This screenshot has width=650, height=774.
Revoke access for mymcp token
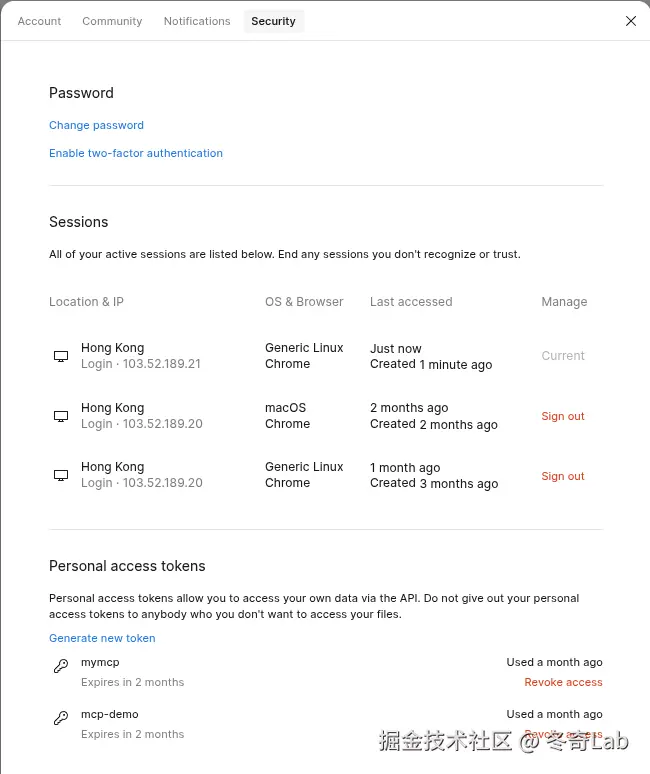coord(563,682)
